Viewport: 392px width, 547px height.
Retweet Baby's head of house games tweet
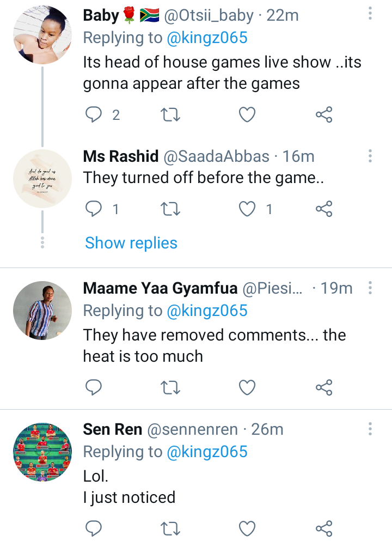(171, 114)
